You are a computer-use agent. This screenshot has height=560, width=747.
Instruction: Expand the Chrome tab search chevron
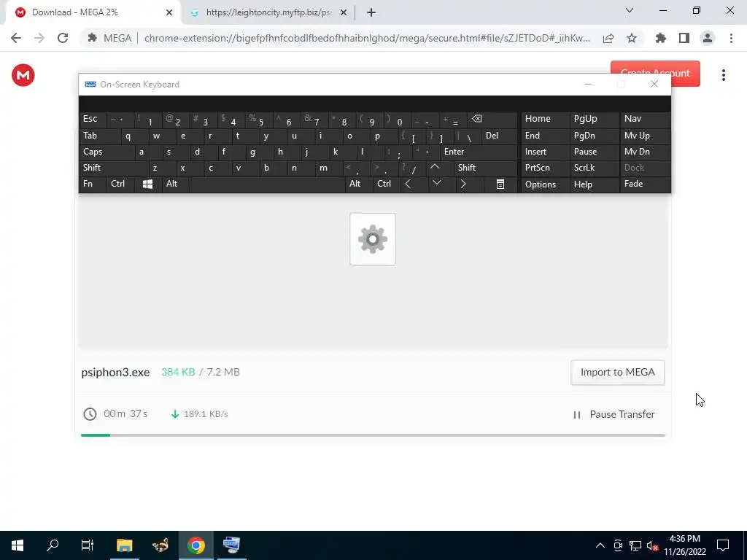click(x=630, y=10)
